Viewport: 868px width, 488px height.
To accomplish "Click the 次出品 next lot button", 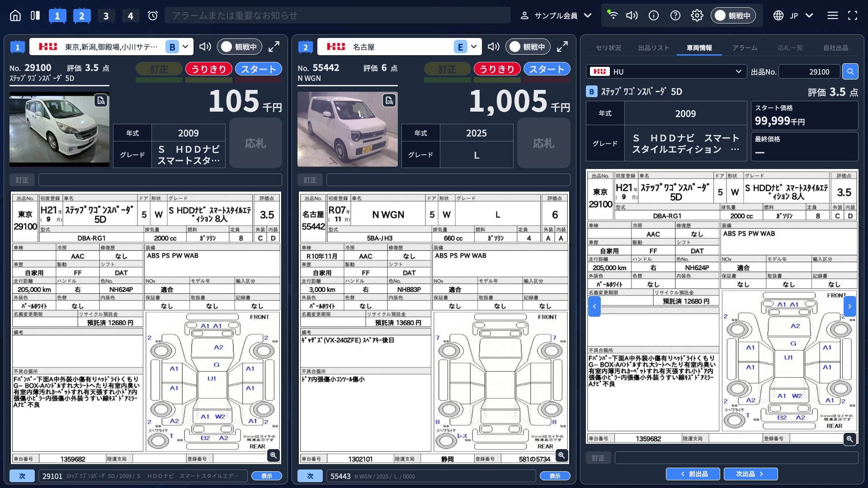I will tap(750, 474).
